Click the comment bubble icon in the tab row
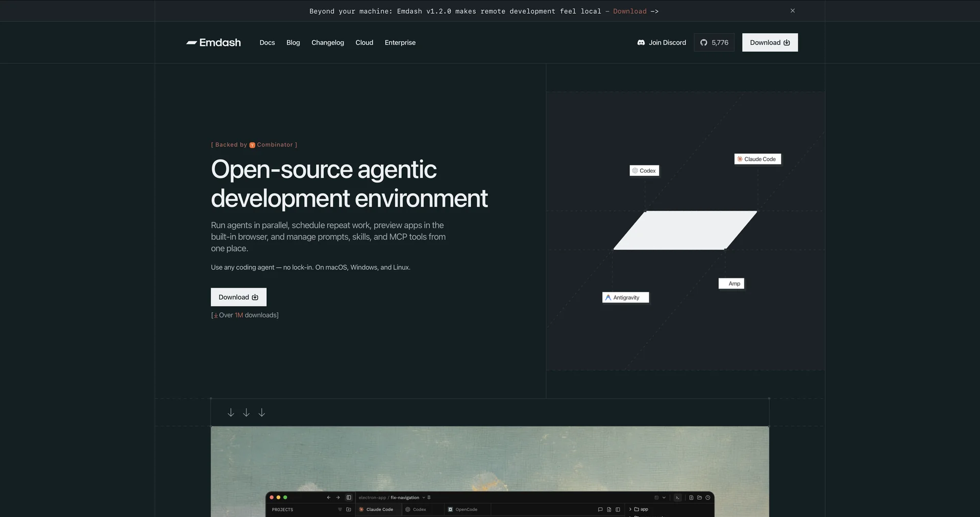Screen dimensions: 980x517 pyautogui.click(x=600, y=509)
